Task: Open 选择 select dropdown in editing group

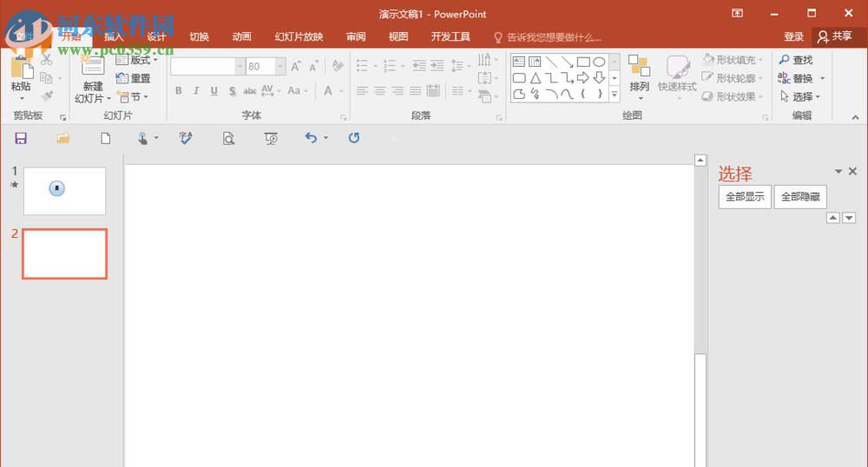Action: click(800, 97)
